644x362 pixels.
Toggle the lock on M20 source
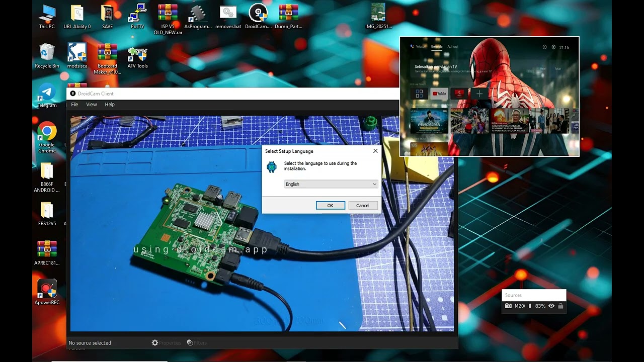[560, 306]
